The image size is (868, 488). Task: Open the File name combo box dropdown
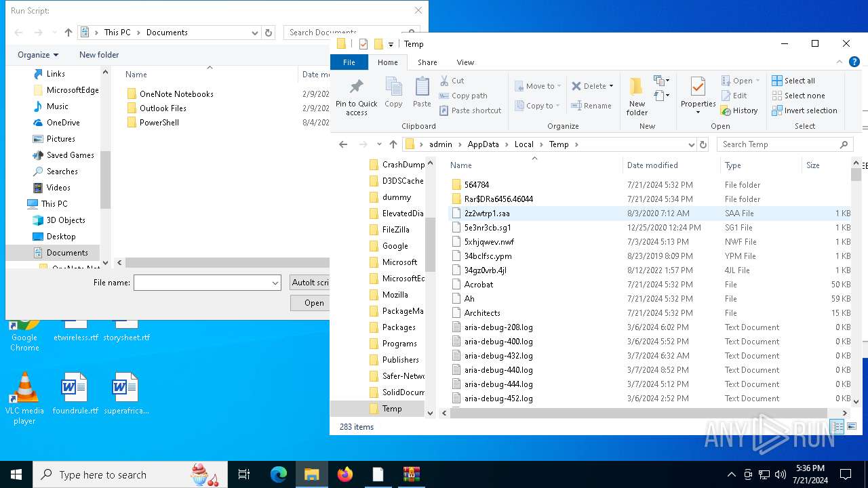click(275, 283)
